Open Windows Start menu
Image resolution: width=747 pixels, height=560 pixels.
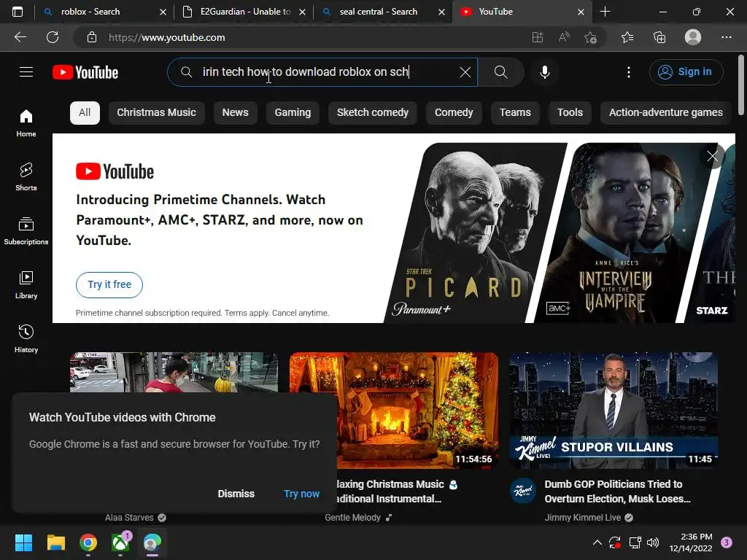23,542
